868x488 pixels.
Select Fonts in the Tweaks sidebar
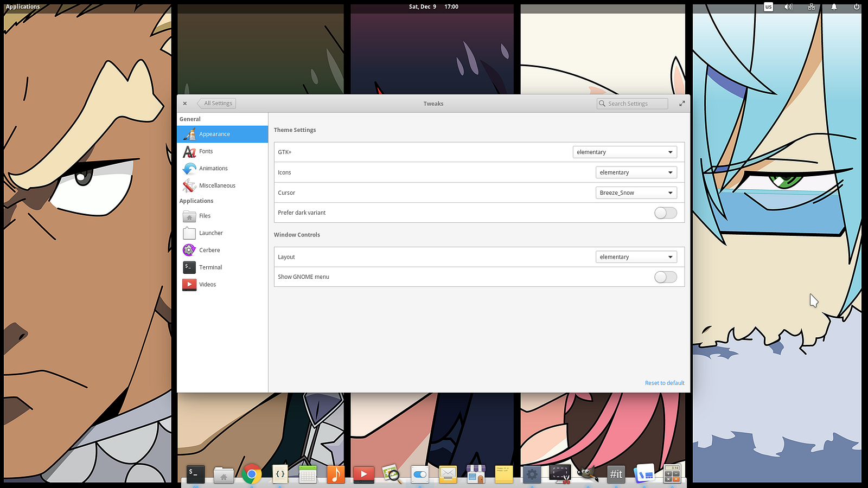tap(222, 151)
